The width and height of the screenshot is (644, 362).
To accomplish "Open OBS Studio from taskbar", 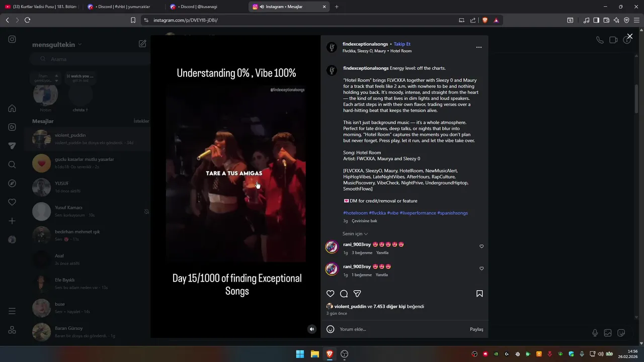I will pos(345,354).
